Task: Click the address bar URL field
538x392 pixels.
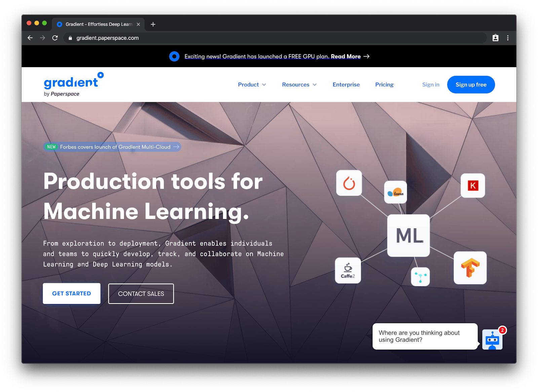Action: 275,38
